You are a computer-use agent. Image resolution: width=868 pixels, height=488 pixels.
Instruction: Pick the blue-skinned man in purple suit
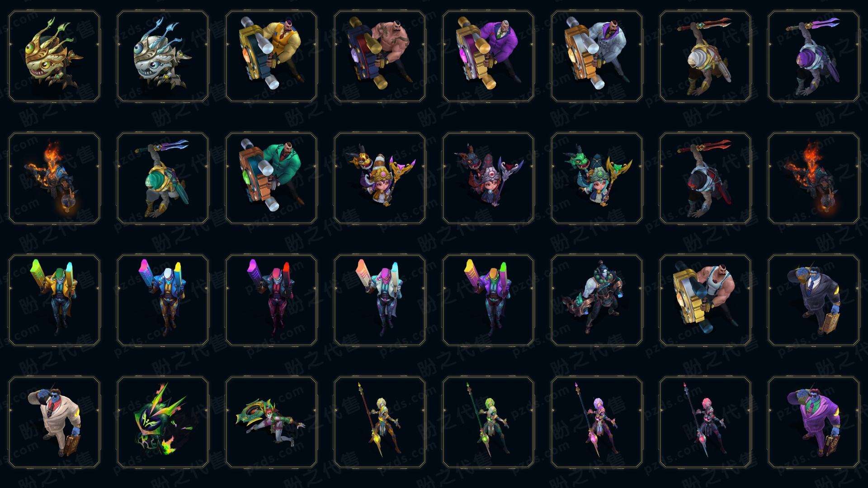coord(814,422)
